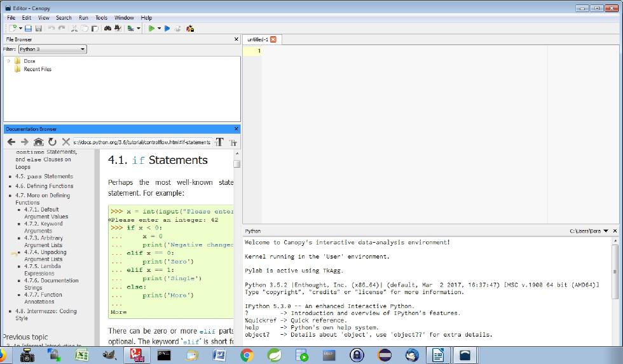The width and height of the screenshot is (623, 364).
Task: Open the 4.5. pass Statements link
Action: [x=44, y=176]
